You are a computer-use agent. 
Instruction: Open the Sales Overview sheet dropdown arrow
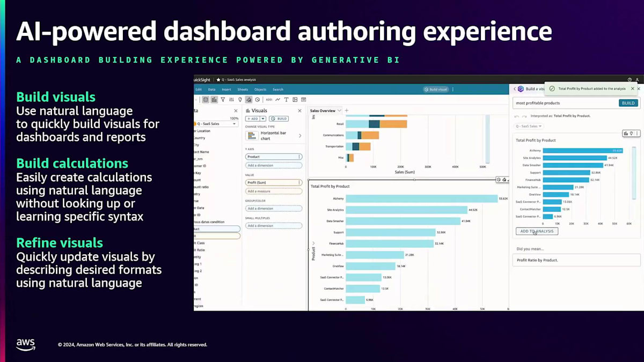tap(339, 110)
